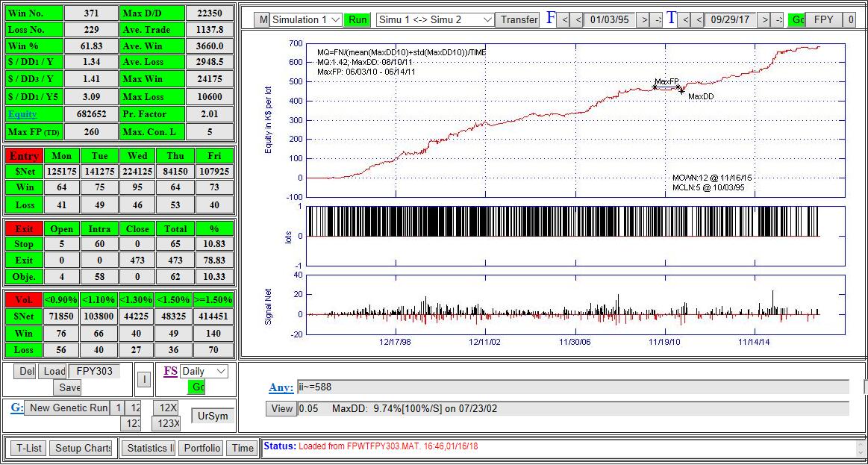This screenshot has height=465, width=868.
Task: Click the View button
Action: point(281,409)
